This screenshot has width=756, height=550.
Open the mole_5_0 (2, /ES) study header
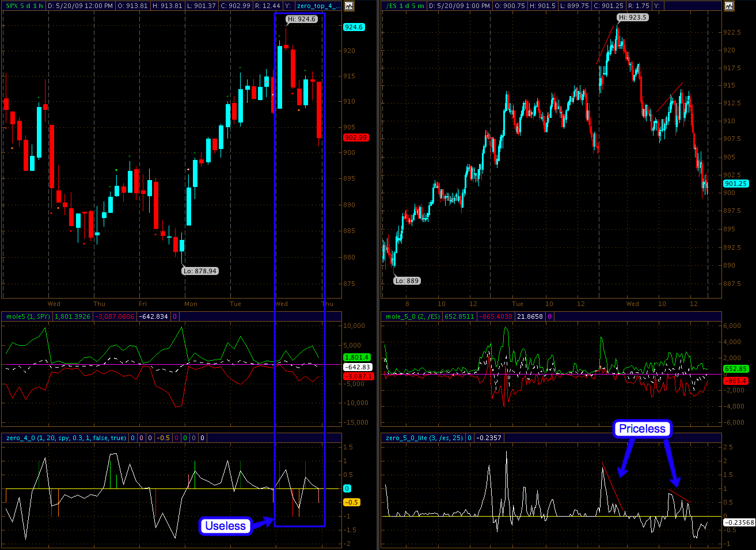coord(413,316)
